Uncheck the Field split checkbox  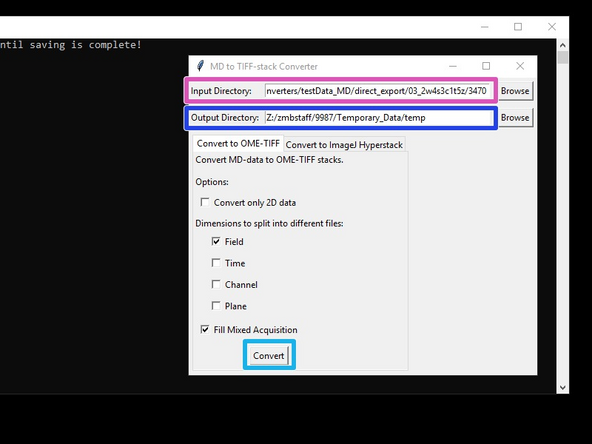(216, 242)
